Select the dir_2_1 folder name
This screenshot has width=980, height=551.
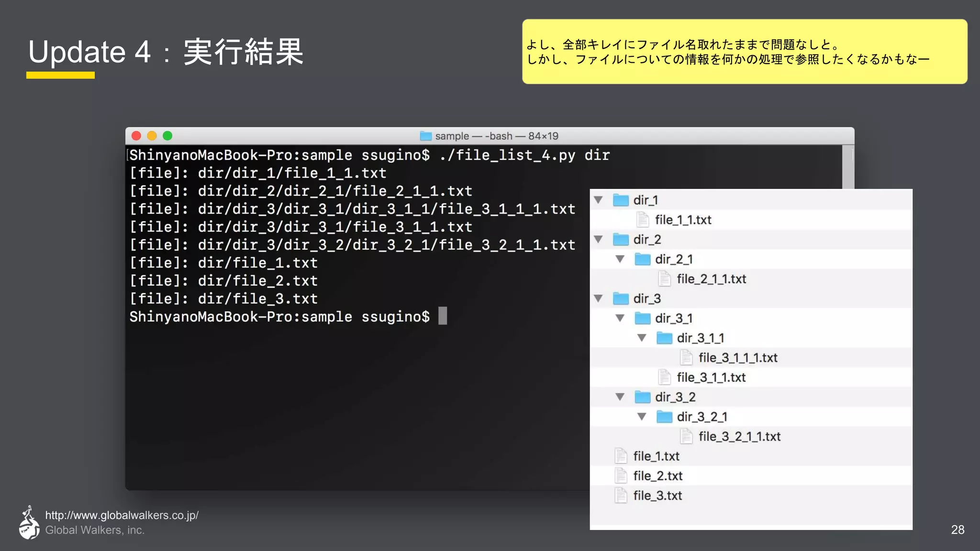point(674,259)
